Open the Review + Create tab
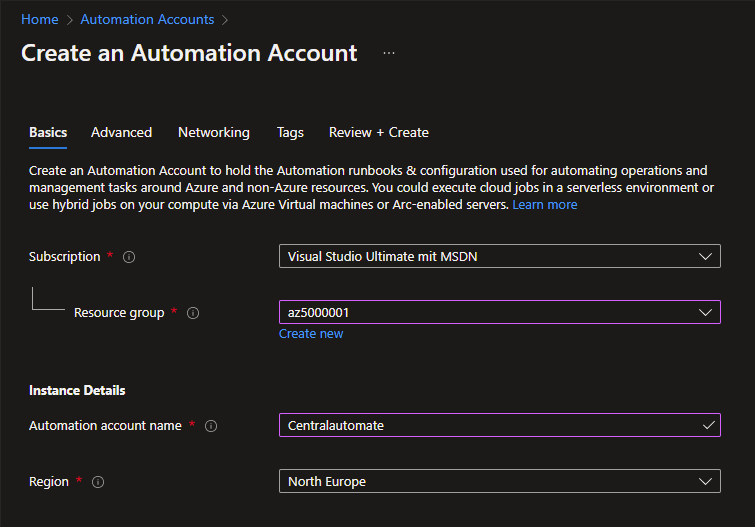 pos(378,132)
